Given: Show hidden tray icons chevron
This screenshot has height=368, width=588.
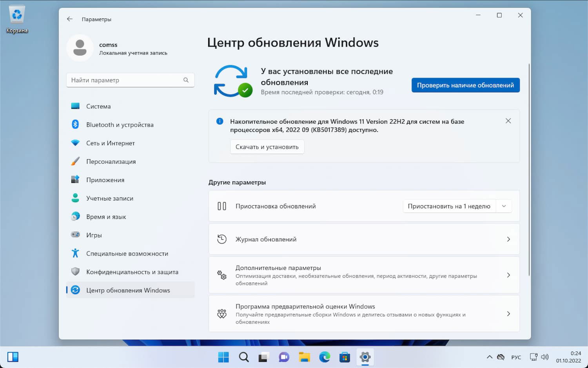Looking at the screenshot, I should (x=489, y=357).
